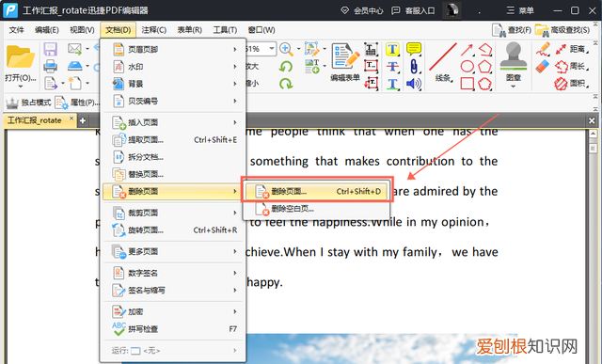
Task: Expand the 背景 background submenu
Action: coord(174,84)
